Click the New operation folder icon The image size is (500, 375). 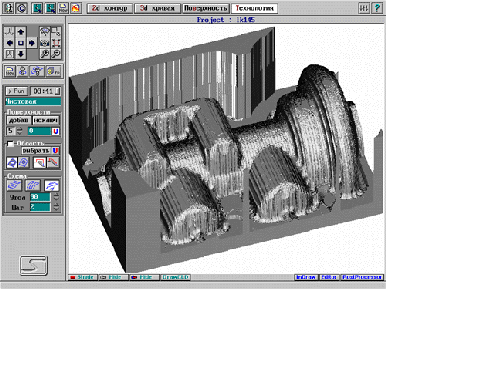[x=10, y=71]
